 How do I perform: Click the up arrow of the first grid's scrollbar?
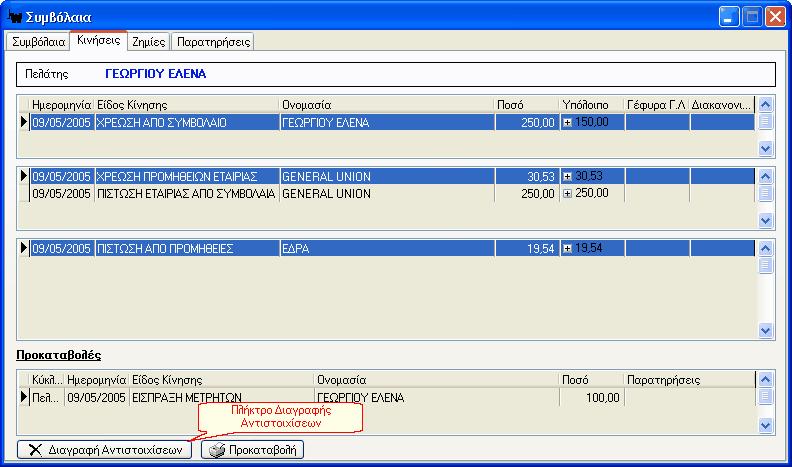click(x=766, y=105)
